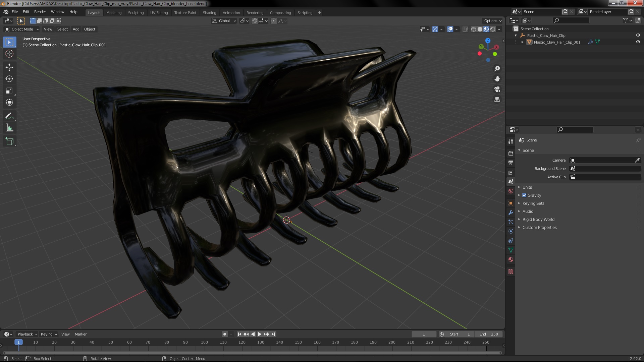Pick the Add Cube tool
The image size is (644, 362).
[9, 141]
